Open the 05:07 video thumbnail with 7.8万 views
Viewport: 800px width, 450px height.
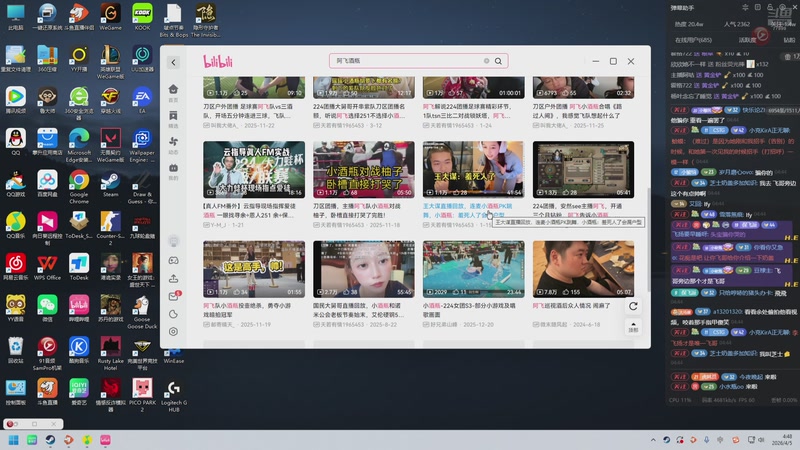[x=584, y=269]
